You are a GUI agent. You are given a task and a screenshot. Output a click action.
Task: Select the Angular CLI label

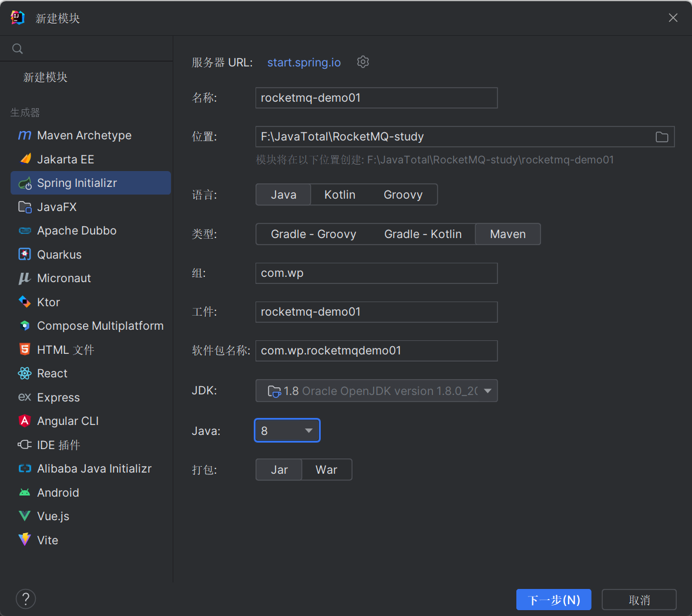(68, 421)
